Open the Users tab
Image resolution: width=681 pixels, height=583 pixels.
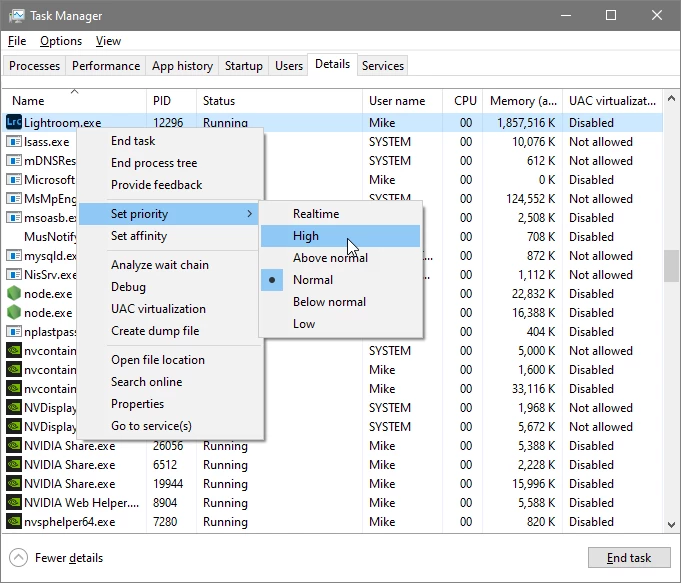[x=289, y=66]
